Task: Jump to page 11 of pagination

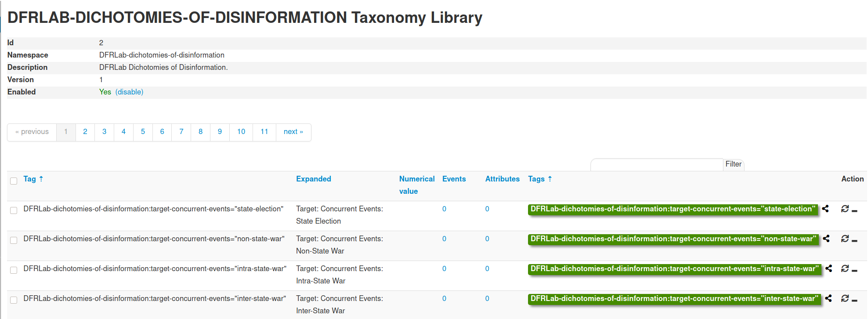Action: click(x=264, y=132)
